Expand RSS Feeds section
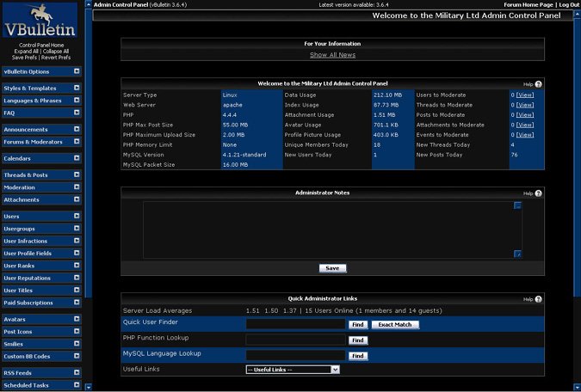 (x=77, y=372)
